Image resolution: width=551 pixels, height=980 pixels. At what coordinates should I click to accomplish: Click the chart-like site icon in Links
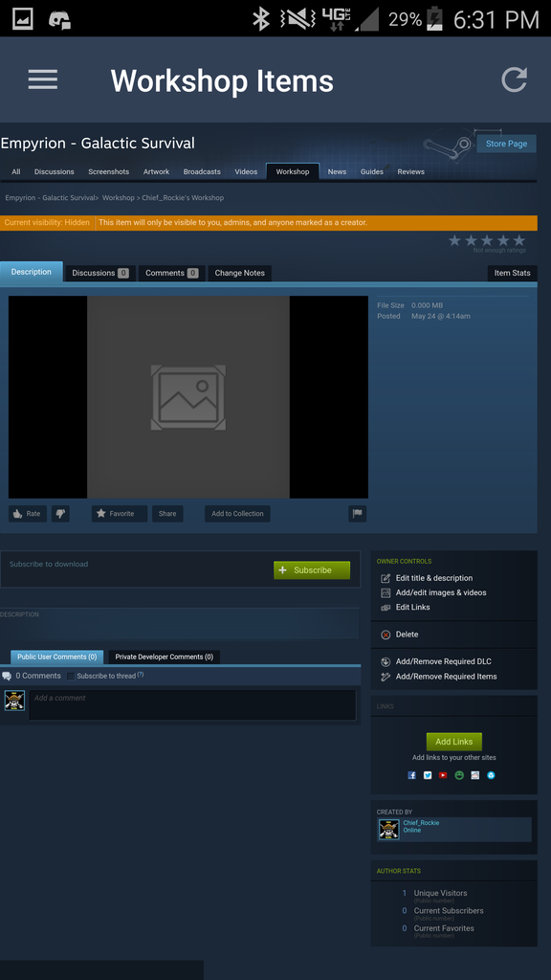pyautogui.click(x=474, y=775)
